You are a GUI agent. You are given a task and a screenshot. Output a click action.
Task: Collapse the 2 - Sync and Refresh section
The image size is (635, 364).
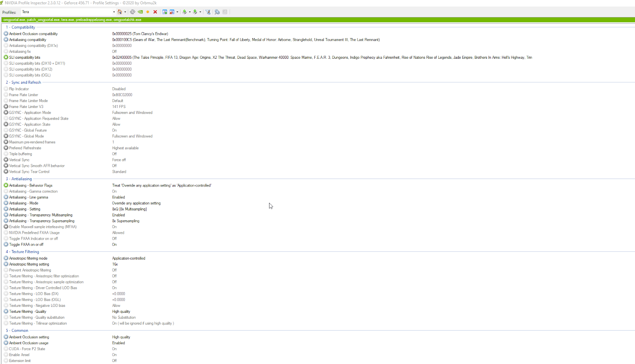point(23,83)
